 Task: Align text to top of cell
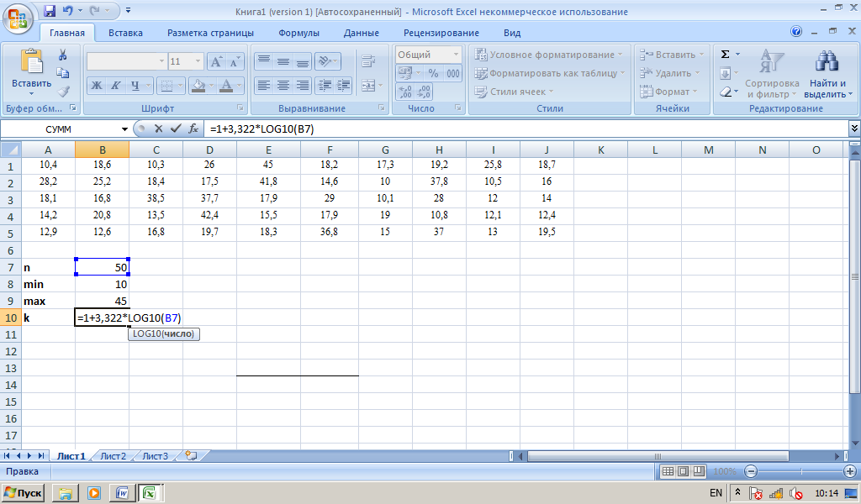coord(264,60)
